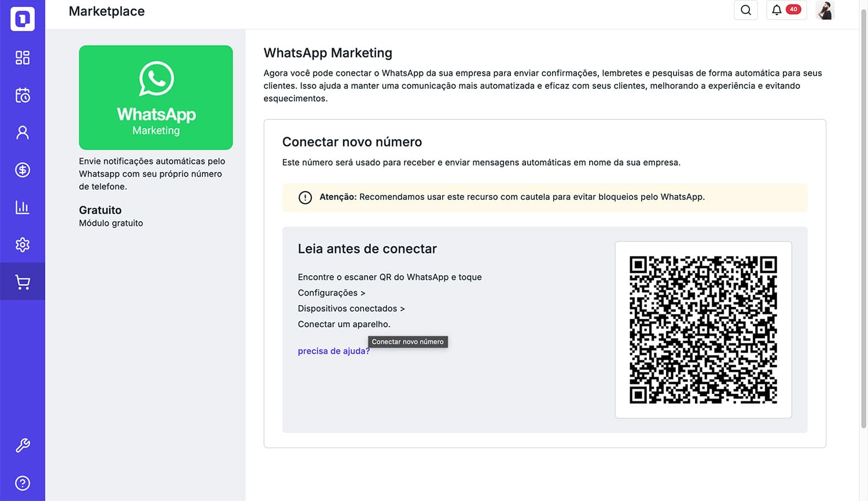The height and width of the screenshot is (501, 868).
Task: Open notifications bell with 40 badge
Action: (786, 10)
